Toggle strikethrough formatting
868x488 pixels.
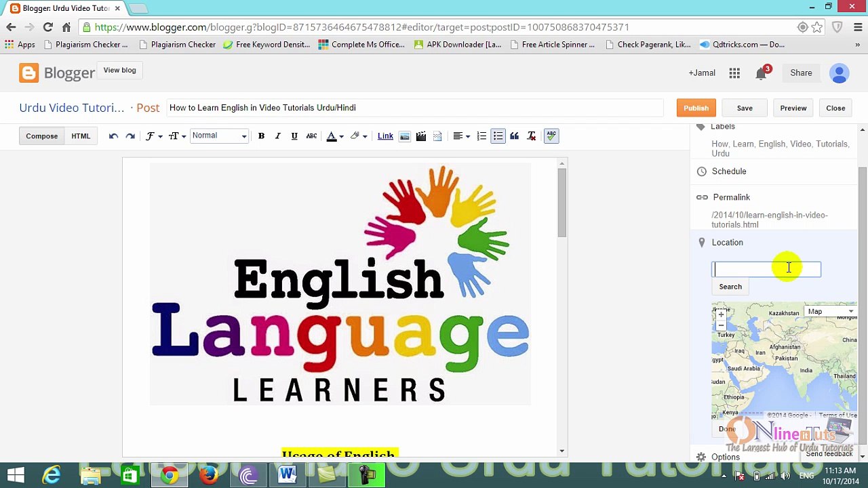311,136
